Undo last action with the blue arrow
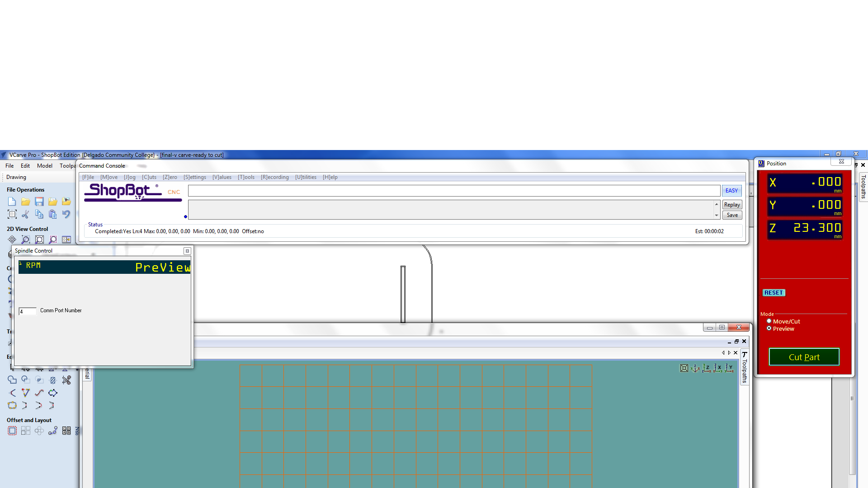 66,214
